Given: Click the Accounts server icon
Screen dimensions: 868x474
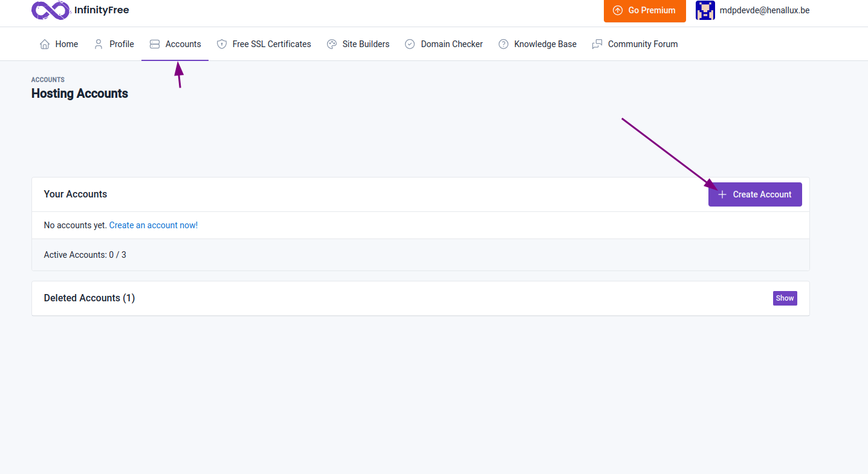Looking at the screenshot, I should pos(155,44).
